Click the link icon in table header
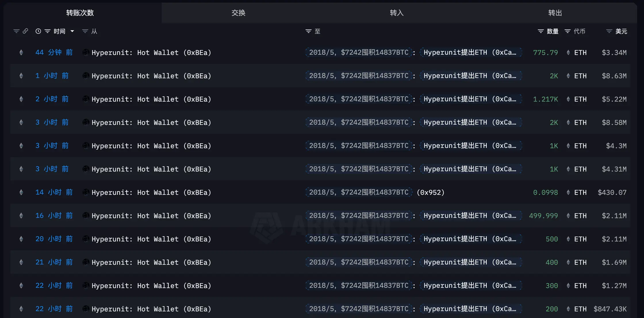Image resolution: width=644 pixels, height=318 pixels. (25, 31)
